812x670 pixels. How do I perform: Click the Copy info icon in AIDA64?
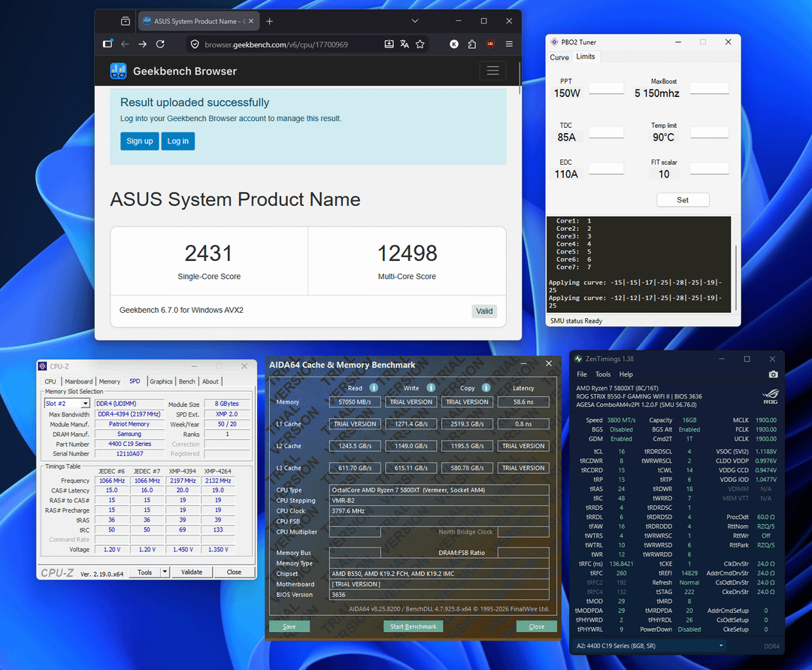(486, 388)
